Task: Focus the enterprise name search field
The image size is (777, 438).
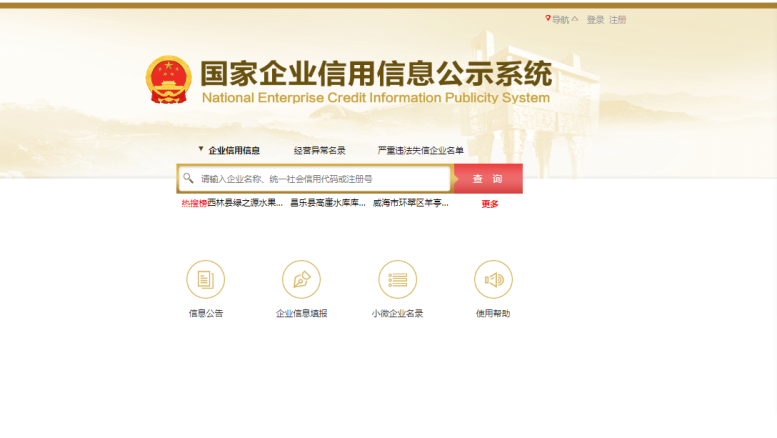Action: (x=320, y=179)
